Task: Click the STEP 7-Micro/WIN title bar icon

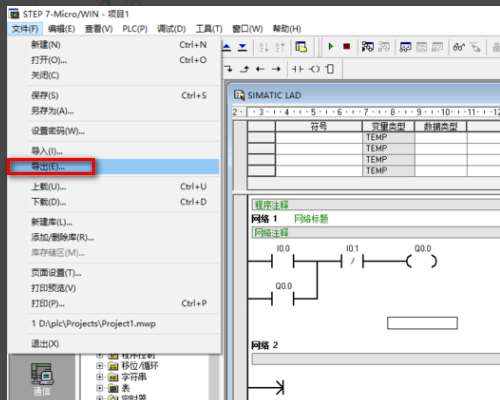Action: [x=14, y=14]
